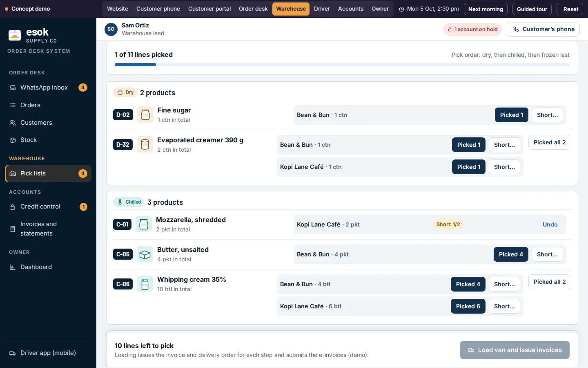Click the Next morning button
This screenshot has height=368, width=588.
[x=486, y=9]
